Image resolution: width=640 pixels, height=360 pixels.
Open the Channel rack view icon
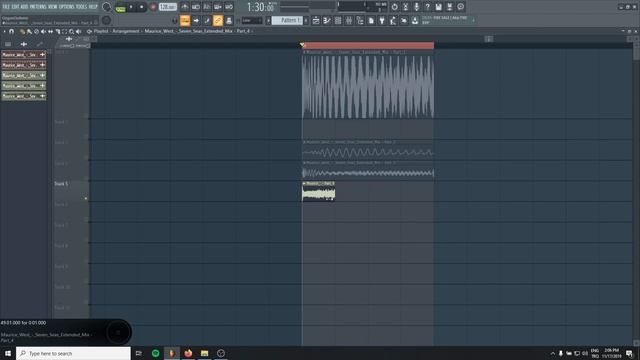pyautogui.click(x=338, y=20)
